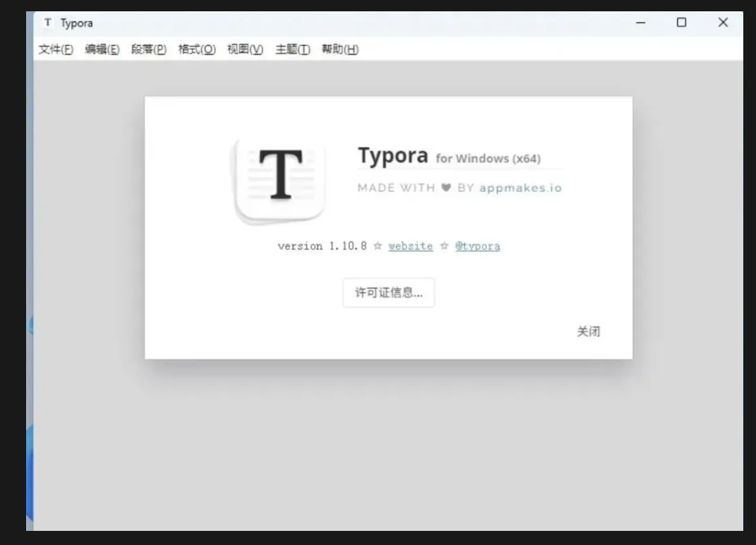Open the 帮助(H) menu
The width and height of the screenshot is (756, 545).
click(340, 49)
